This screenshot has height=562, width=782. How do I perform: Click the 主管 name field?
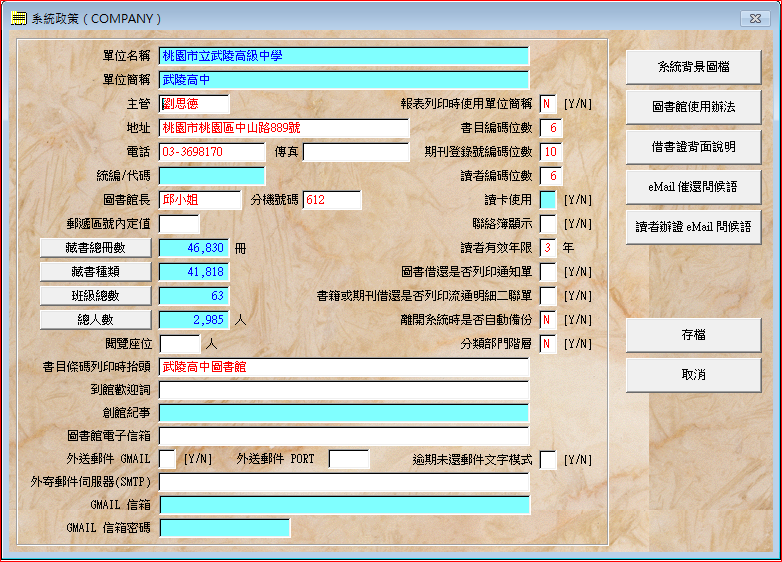[194, 104]
